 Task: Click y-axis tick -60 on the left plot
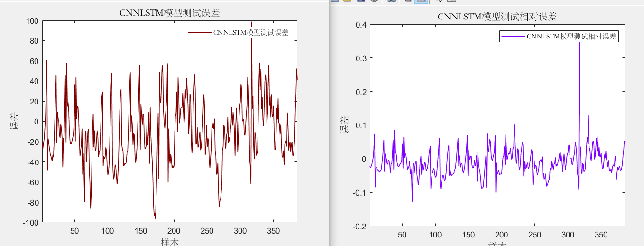pos(33,182)
